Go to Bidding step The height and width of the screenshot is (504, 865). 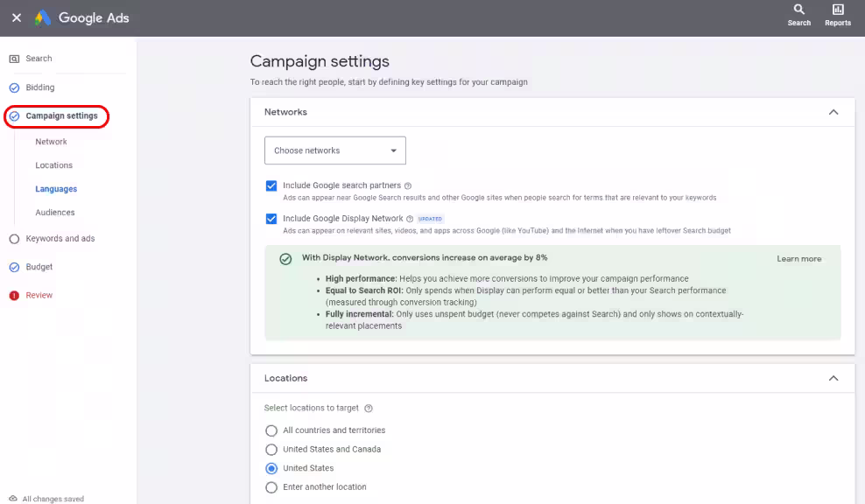click(40, 87)
